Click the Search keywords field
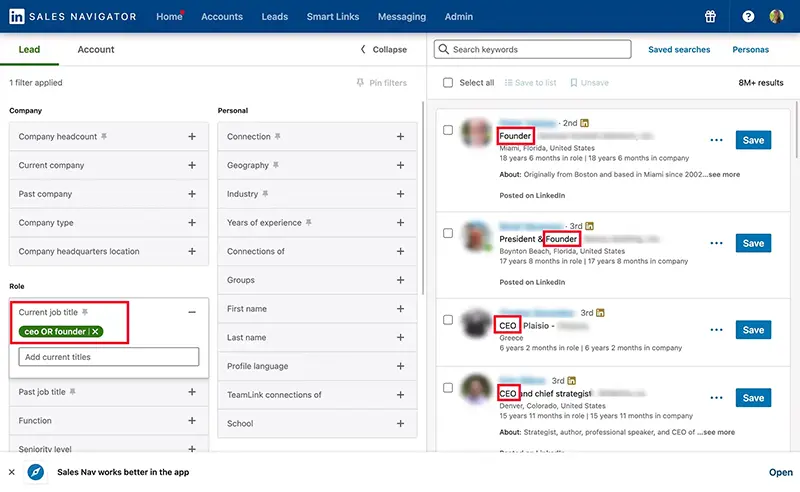 tap(533, 49)
